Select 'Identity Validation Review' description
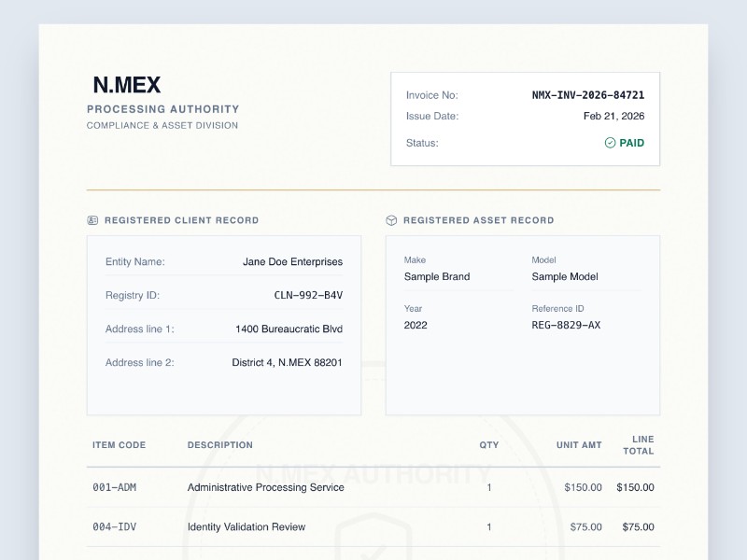This screenshot has height=560, width=747. pos(247,527)
